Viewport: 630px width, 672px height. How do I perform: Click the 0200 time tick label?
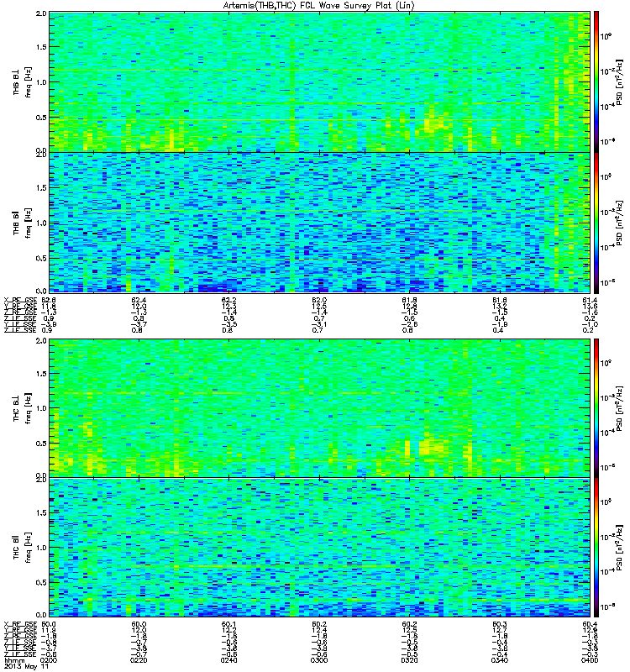coord(49,660)
